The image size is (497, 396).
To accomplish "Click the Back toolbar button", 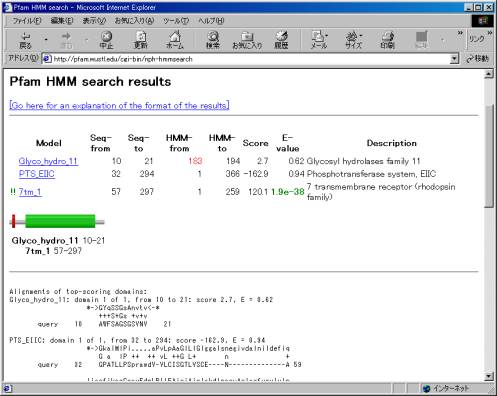I will pyautogui.click(x=25, y=40).
